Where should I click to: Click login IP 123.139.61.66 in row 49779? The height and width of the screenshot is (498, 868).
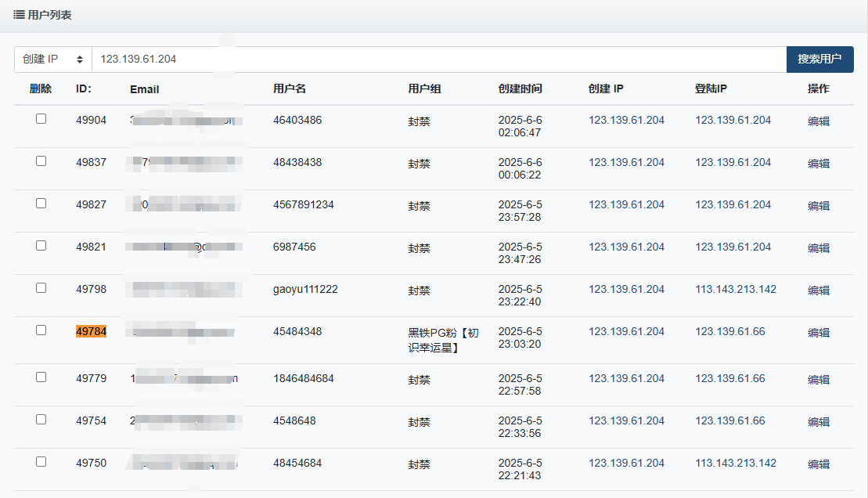pos(730,378)
